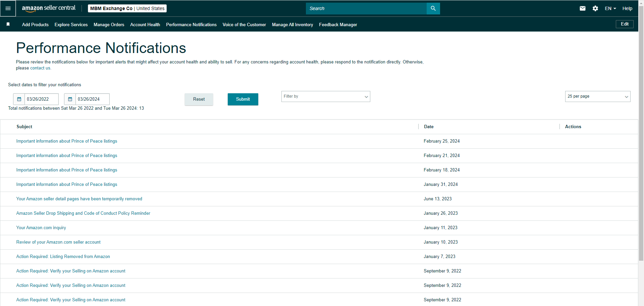644x306 pixels.
Task: Open Prince of Peace notification from February 25, 2024
Action: pos(67,141)
